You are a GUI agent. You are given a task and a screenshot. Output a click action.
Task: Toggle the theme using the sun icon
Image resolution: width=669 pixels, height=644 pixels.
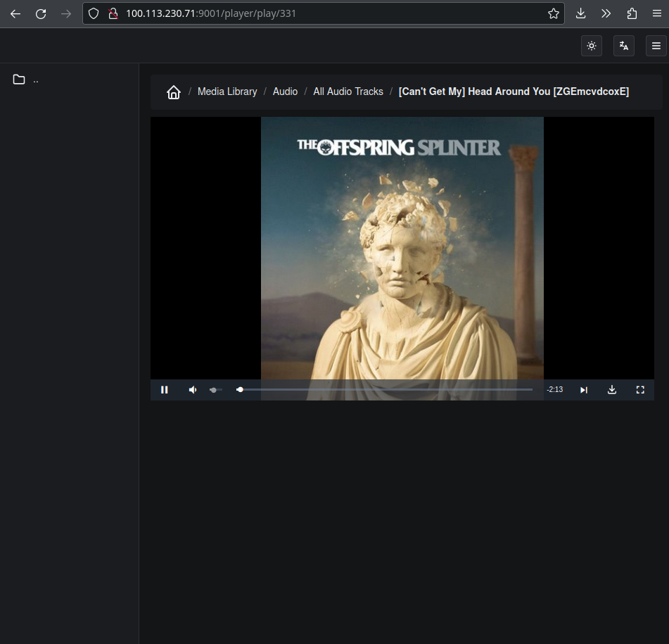pyautogui.click(x=591, y=45)
